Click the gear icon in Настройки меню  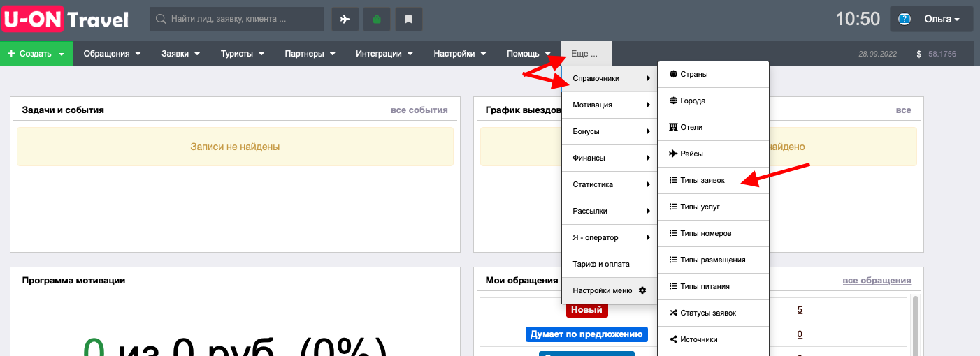642,290
